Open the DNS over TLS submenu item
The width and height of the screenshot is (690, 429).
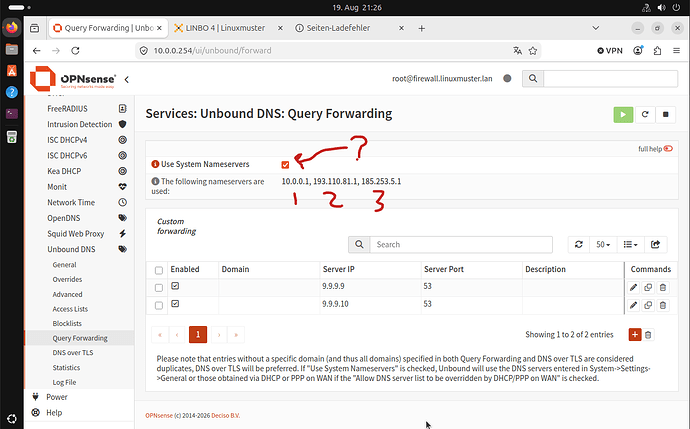coord(73,352)
